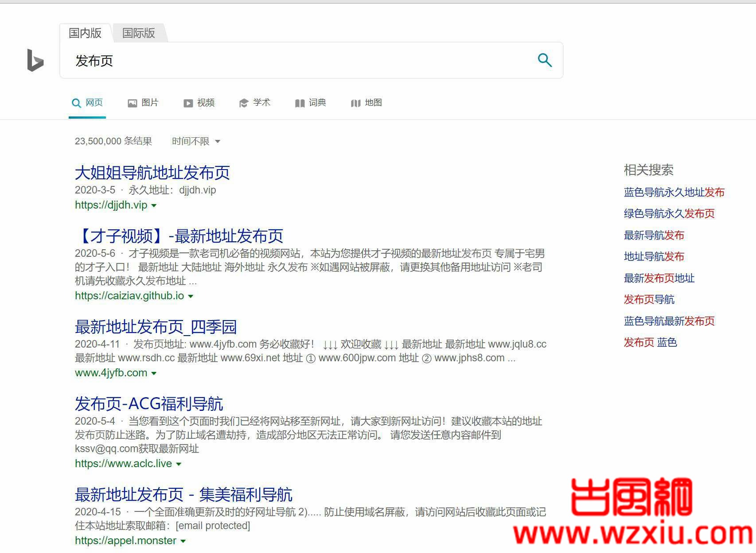Click the 视频 video play icon
Viewport: 756px width, 553px height.
tap(188, 103)
